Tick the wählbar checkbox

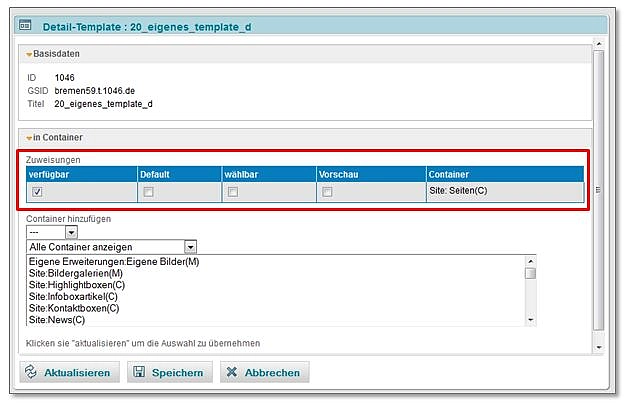coord(233,192)
